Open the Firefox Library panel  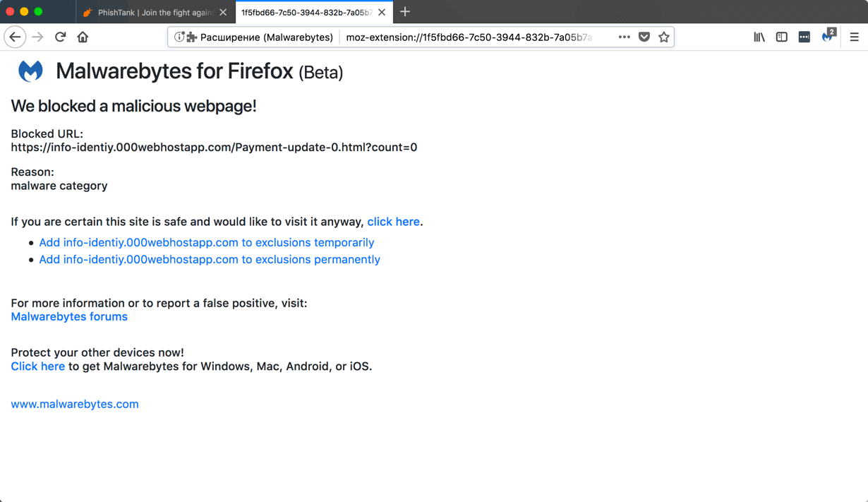pos(759,37)
